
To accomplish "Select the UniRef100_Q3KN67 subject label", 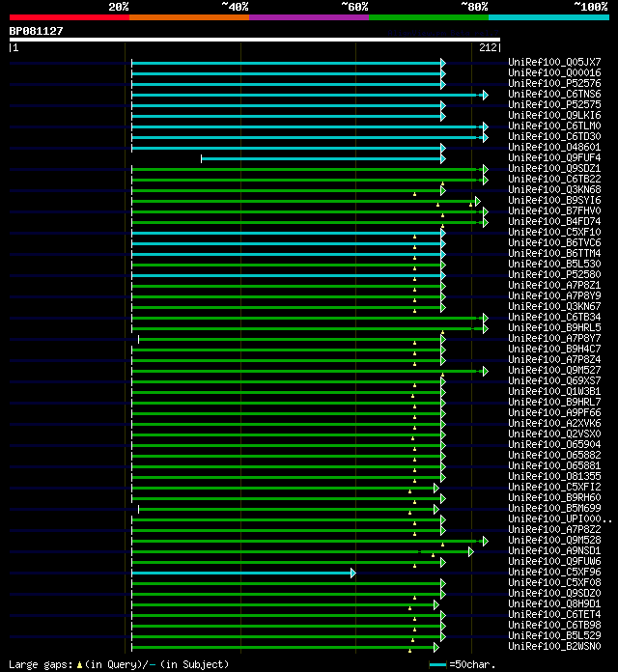I will [x=554, y=306].
